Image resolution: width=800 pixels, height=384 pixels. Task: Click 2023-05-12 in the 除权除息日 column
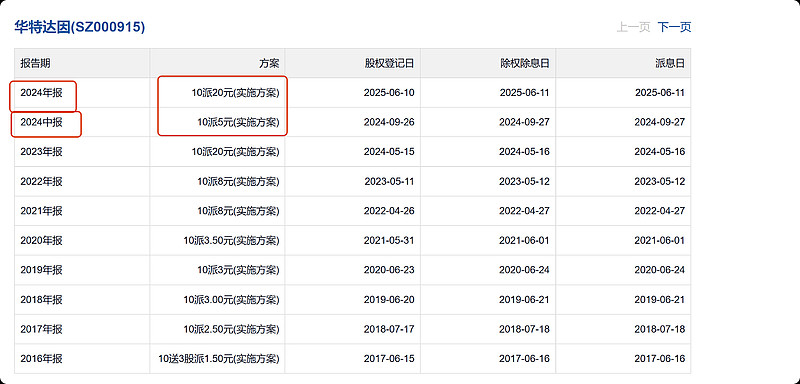coord(524,181)
